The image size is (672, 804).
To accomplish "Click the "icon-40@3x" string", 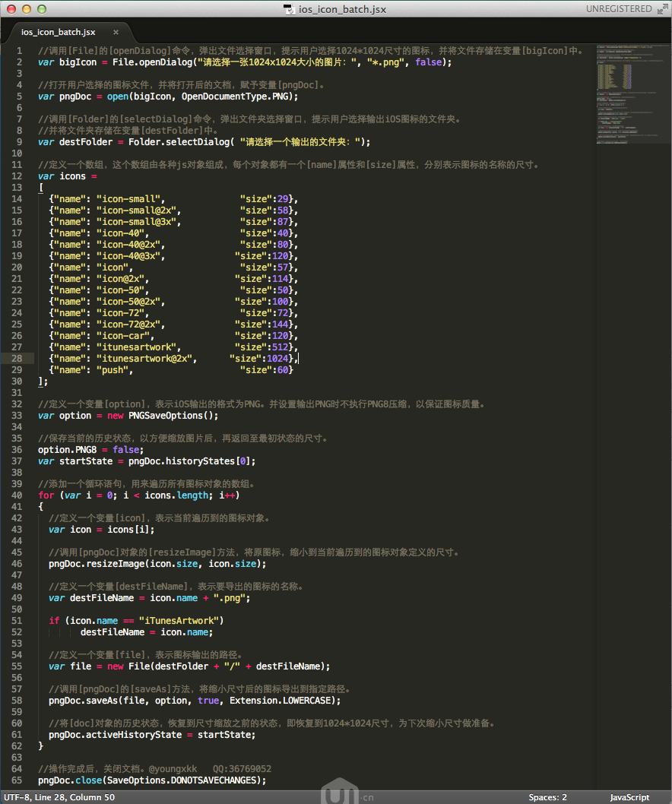I will 128,256.
